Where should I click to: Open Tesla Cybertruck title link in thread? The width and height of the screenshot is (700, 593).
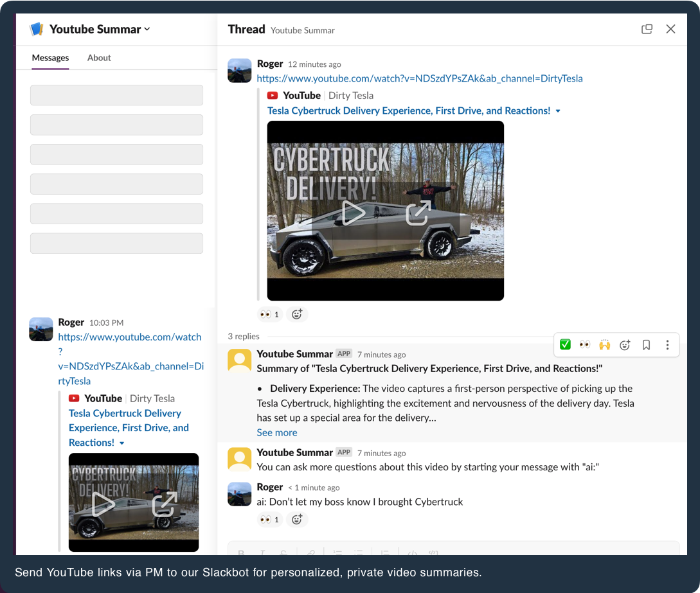pyautogui.click(x=408, y=111)
